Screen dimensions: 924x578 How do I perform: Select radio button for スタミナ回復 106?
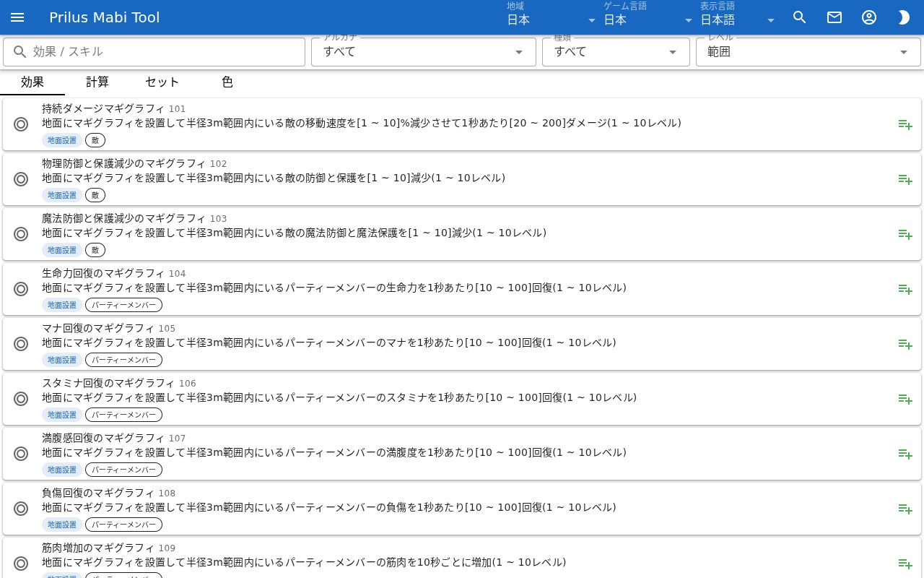coord(21,399)
